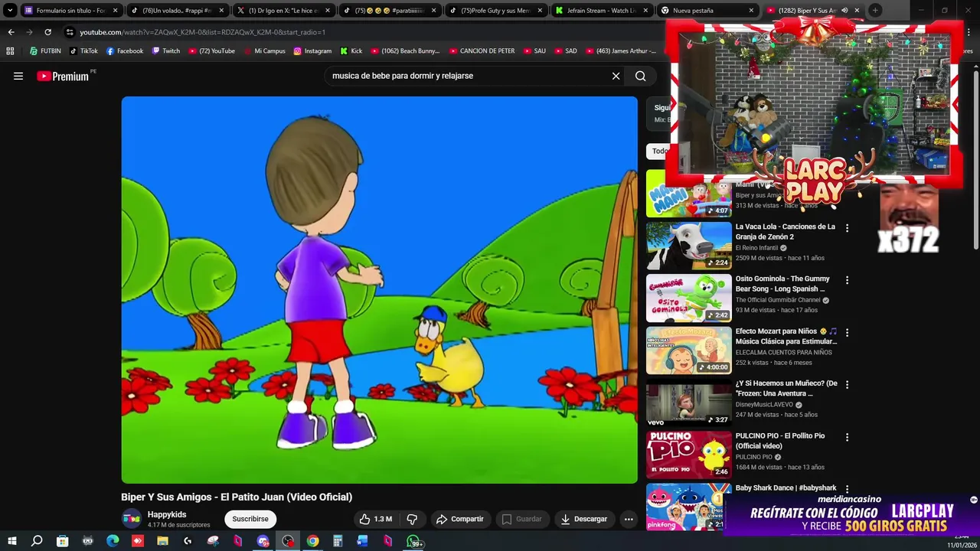This screenshot has height=551, width=980.
Task: Open Mi Campus bookmark
Action: tap(264, 51)
